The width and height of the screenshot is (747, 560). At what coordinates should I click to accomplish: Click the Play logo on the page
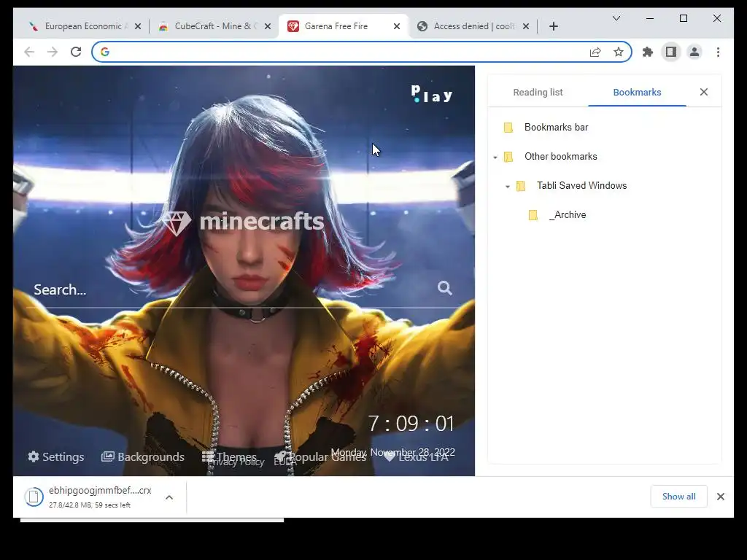[x=432, y=94]
